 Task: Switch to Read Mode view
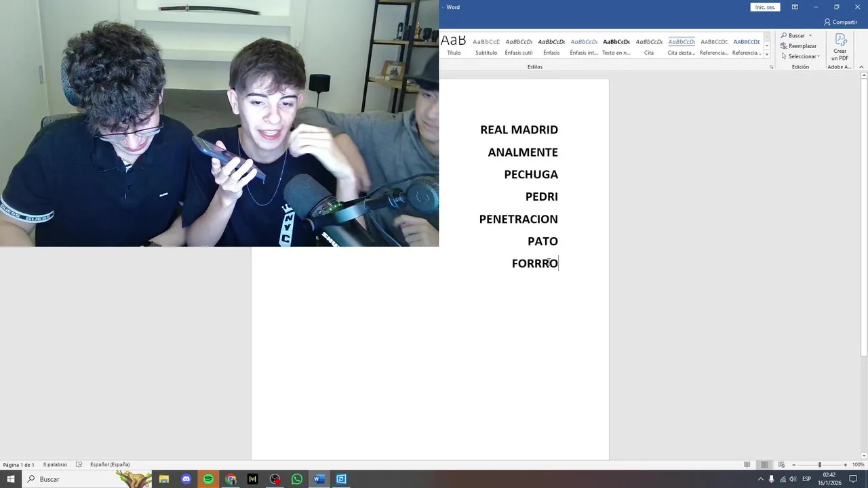(x=747, y=465)
